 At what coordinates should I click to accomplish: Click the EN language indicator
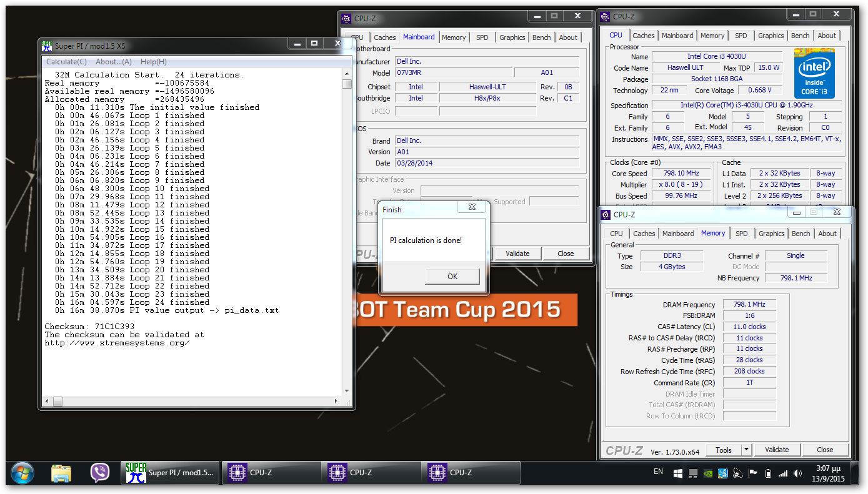point(658,472)
